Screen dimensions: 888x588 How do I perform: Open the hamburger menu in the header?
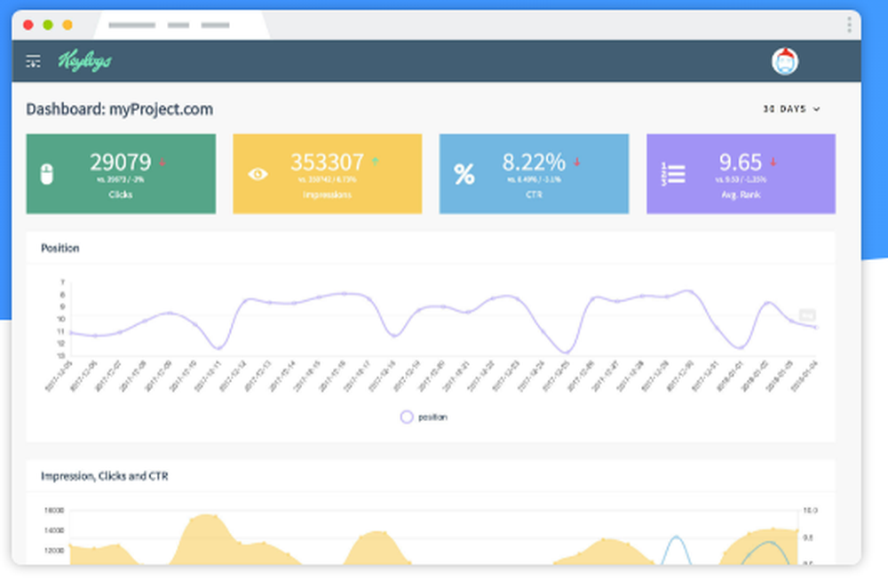click(33, 61)
